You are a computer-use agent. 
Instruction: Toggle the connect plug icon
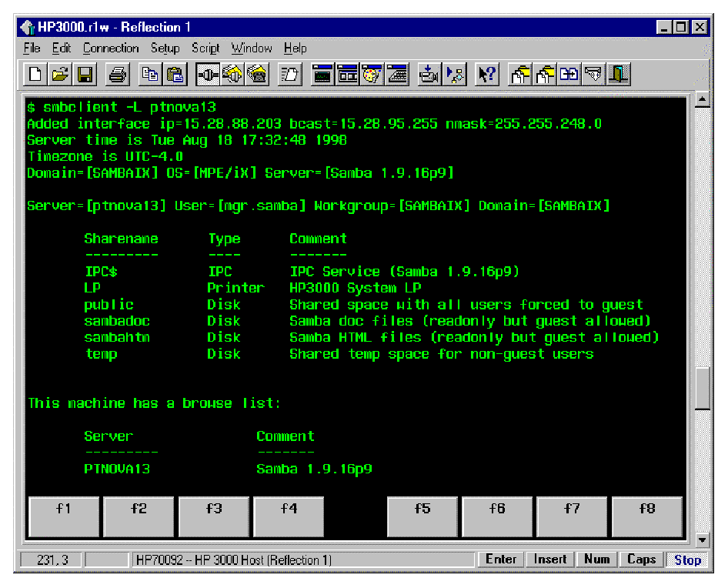pyautogui.click(x=208, y=75)
